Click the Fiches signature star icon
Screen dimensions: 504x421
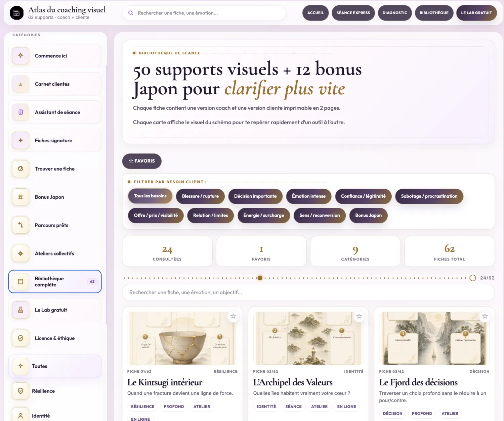(x=20, y=140)
